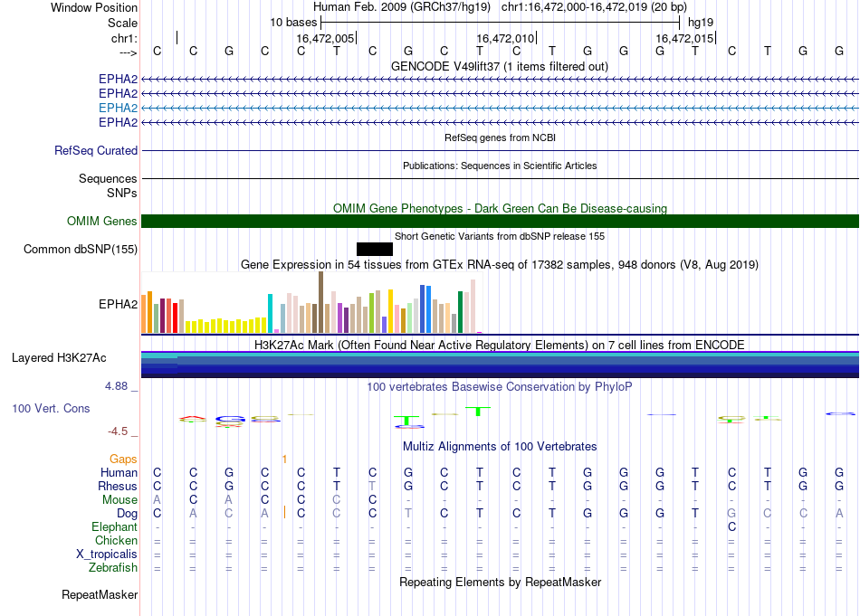
Task: Click the dark green OMIM Genes bar
Action: (500, 222)
